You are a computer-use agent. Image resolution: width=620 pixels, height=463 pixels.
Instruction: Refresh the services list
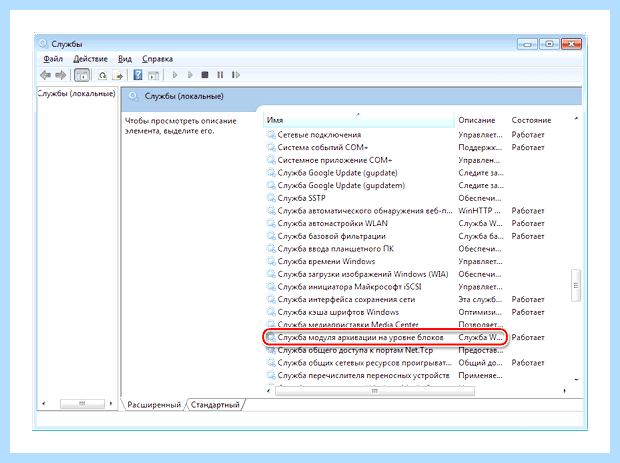coord(102,75)
